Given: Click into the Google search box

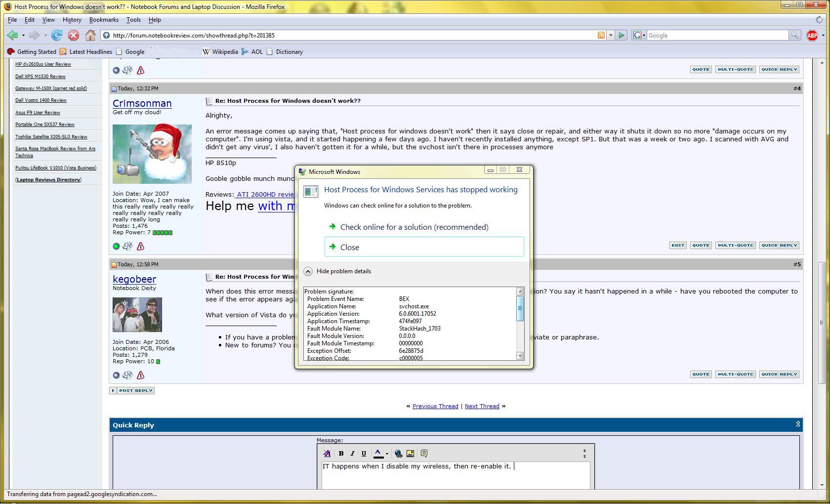Looking at the screenshot, I should pyautogui.click(x=716, y=35).
